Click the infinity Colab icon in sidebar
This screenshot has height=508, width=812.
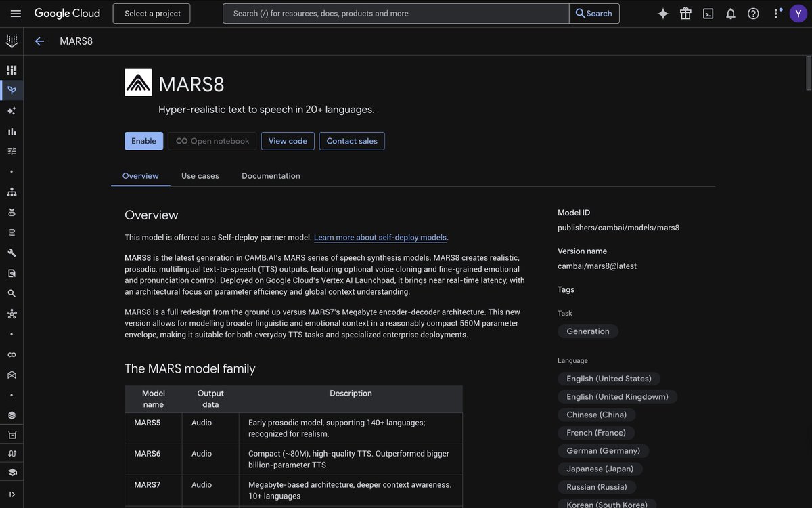click(12, 354)
